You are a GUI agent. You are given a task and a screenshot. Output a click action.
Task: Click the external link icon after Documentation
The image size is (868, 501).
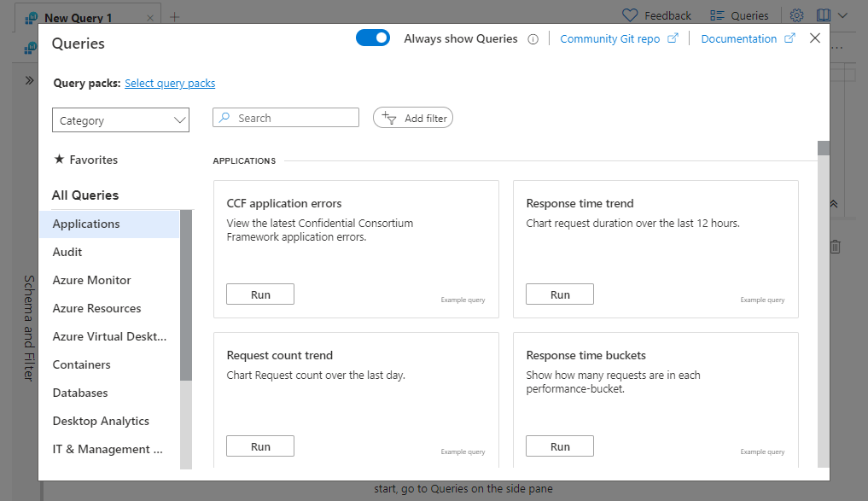[x=790, y=38]
